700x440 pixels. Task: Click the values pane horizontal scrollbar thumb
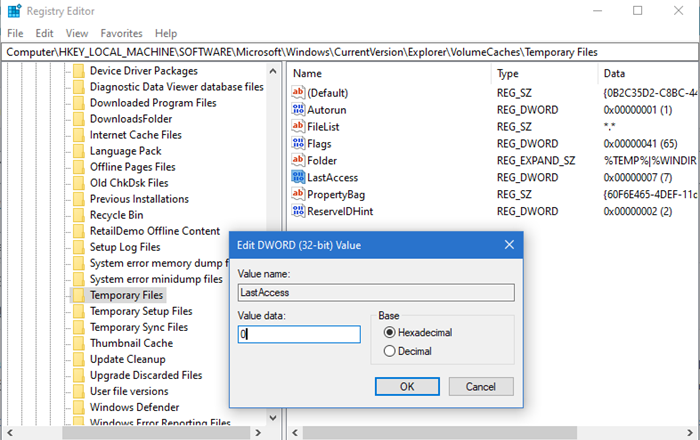pyautogui.click(x=440, y=432)
